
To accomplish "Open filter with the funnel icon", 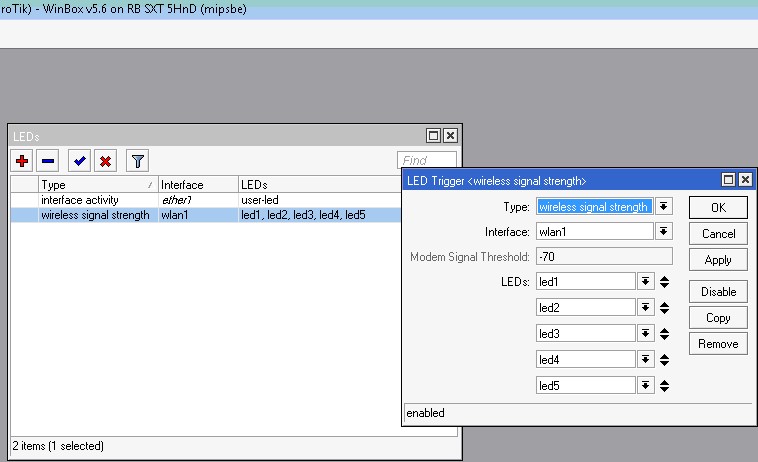I will tap(137, 161).
